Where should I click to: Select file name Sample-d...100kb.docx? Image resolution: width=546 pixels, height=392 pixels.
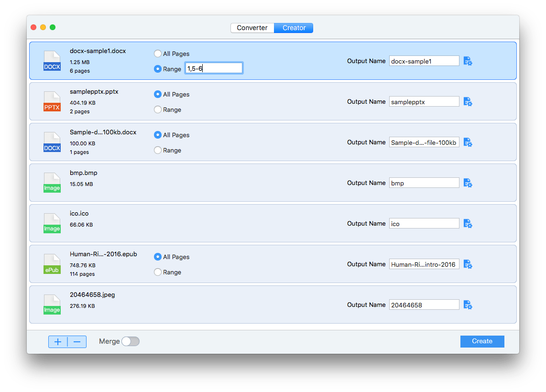click(103, 132)
